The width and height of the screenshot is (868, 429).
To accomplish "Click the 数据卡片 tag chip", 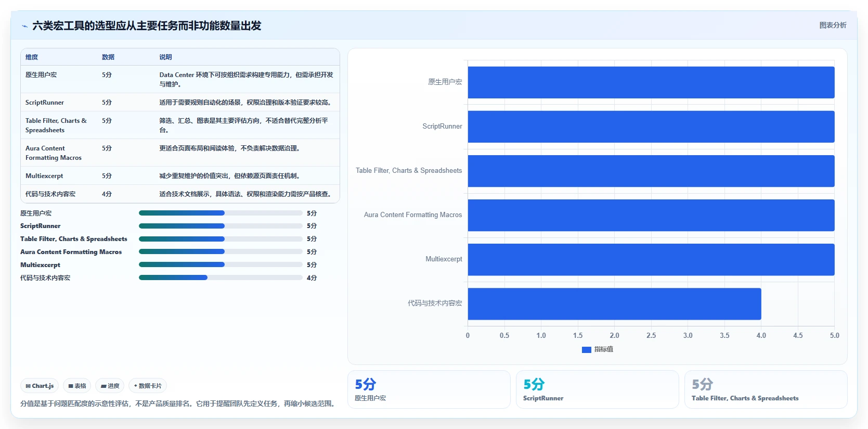I will pos(148,386).
